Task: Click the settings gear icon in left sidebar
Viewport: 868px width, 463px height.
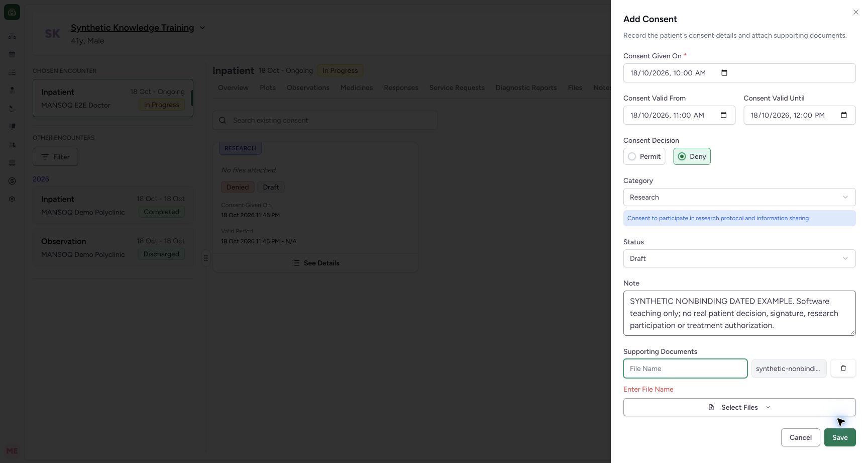Action: (x=12, y=199)
